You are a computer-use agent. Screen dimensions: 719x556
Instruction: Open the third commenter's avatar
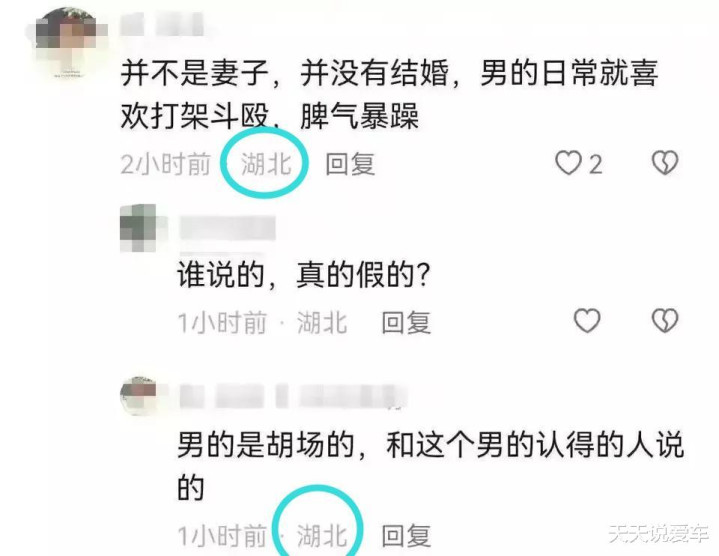[138, 396]
